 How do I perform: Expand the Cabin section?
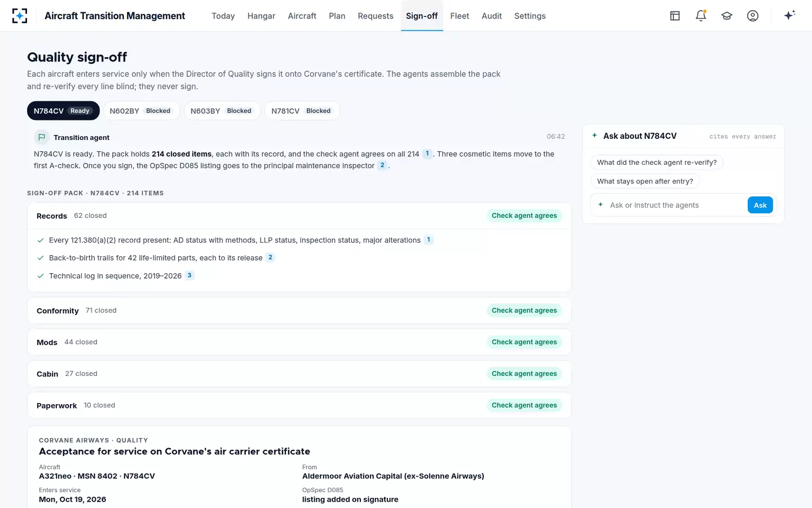coord(299,374)
